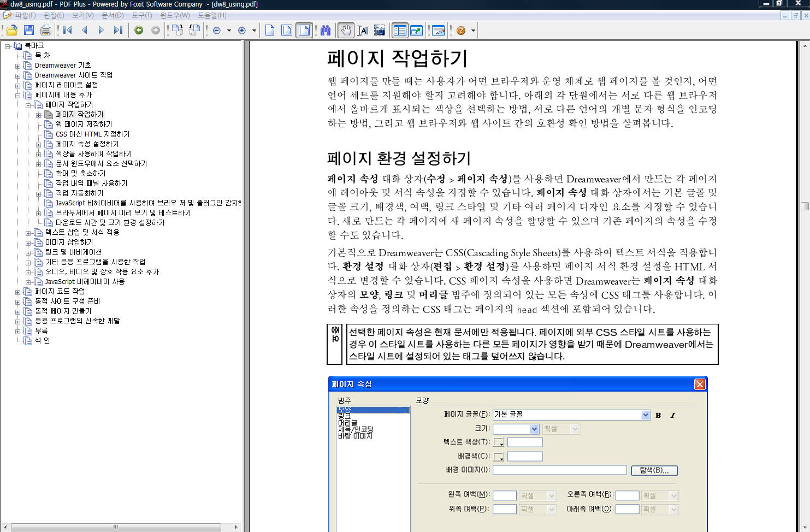Open the 링크 및 내비게이션 bookmark

73,252
